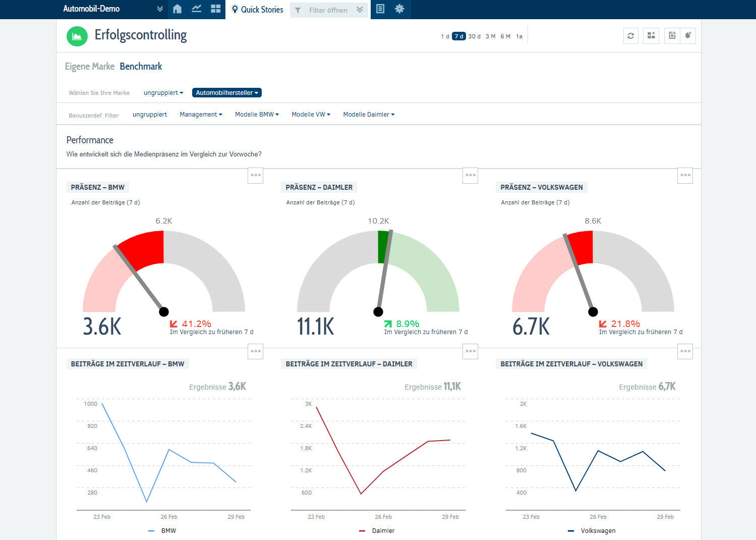Select 7 d time range

coord(459,36)
